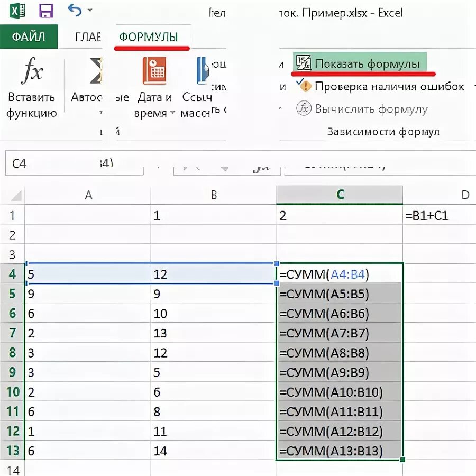Select column A header

(88, 195)
